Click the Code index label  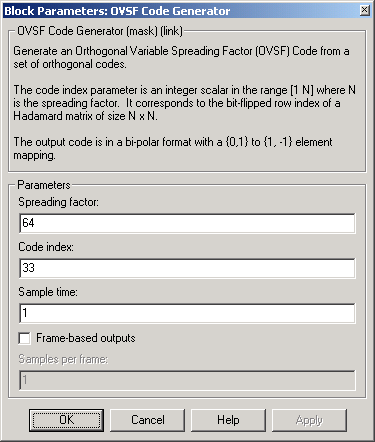(x=46, y=247)
